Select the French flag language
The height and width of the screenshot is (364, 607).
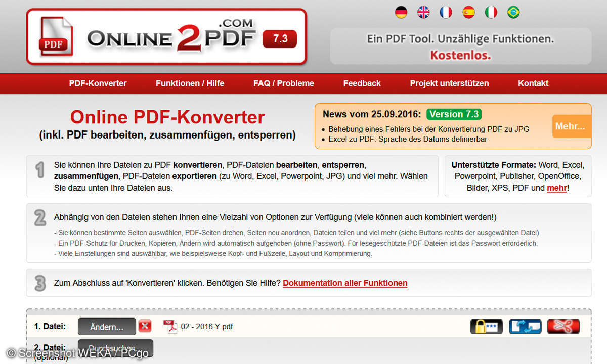[x=446, y=12]
